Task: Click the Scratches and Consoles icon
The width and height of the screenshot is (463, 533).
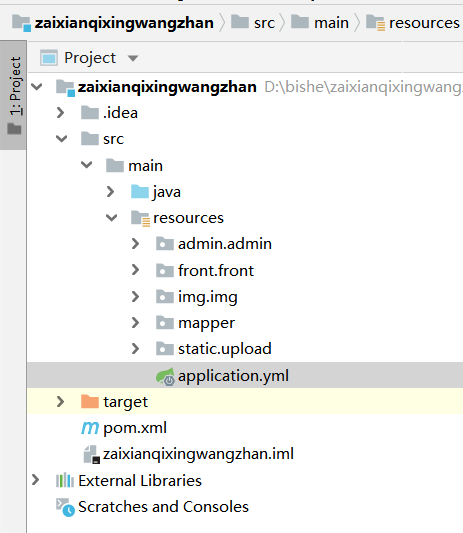Action: pos(65,507)
